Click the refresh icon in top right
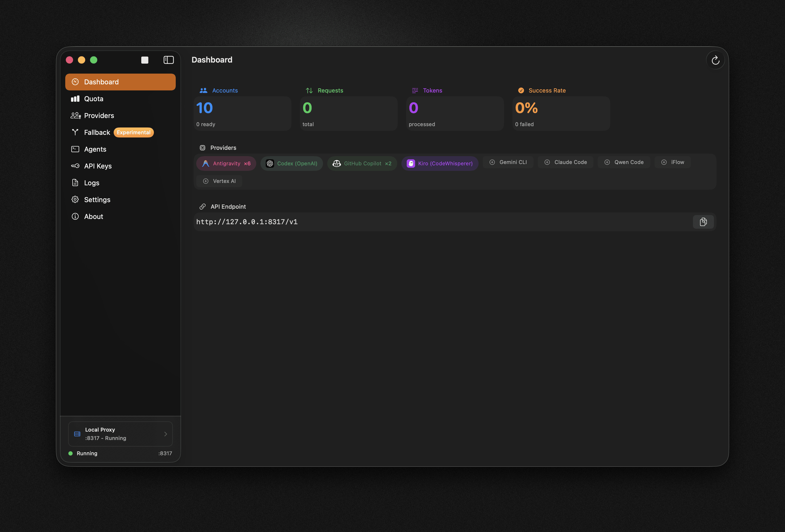Screen dimensions: 785x532 pos(715,60)
